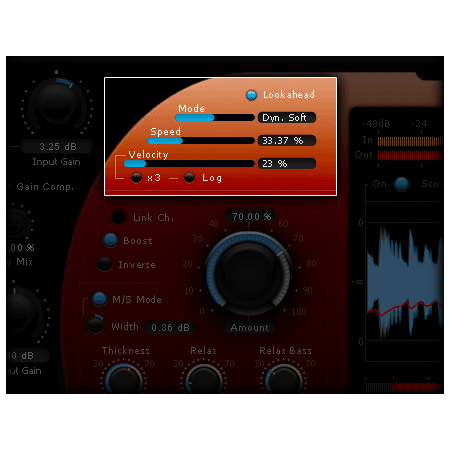Click the 0.36 dB width value field
The height and width of the screenshot is (450, 450).
[x=170, y=327]
